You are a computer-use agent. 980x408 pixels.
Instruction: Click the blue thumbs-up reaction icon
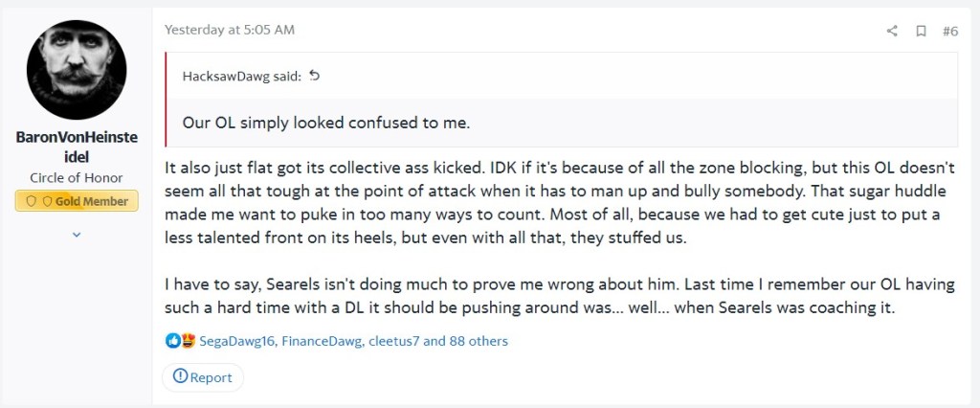(x=172, y=341)
